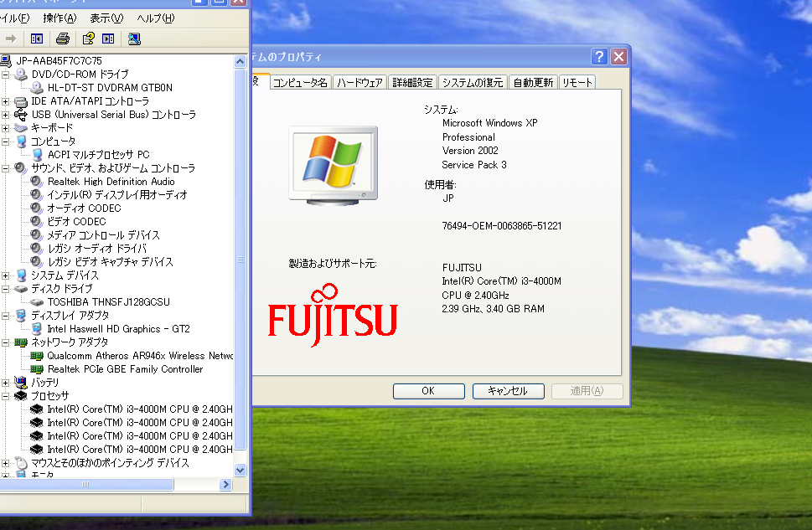The image size is (812, 530).
Task: Click the show/hide console tree toolbar icon
Action: click(x=37, y=39)
